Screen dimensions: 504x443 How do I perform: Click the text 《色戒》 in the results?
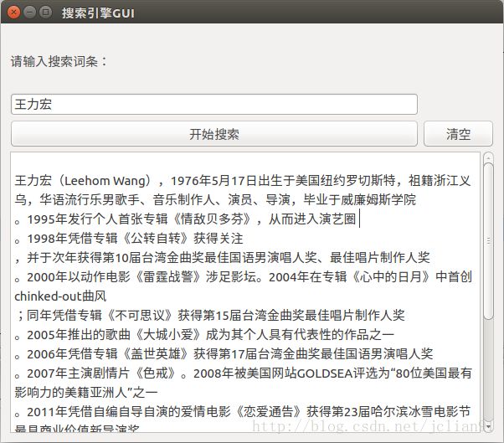click(x=156, y=373)
